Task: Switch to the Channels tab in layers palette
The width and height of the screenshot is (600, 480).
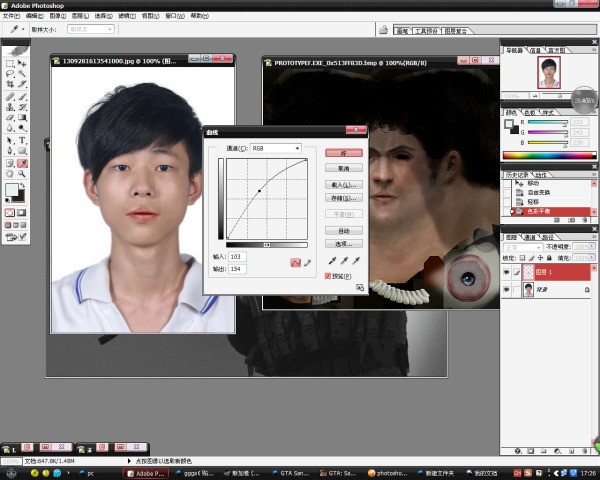Action: [x=532, y=237]
